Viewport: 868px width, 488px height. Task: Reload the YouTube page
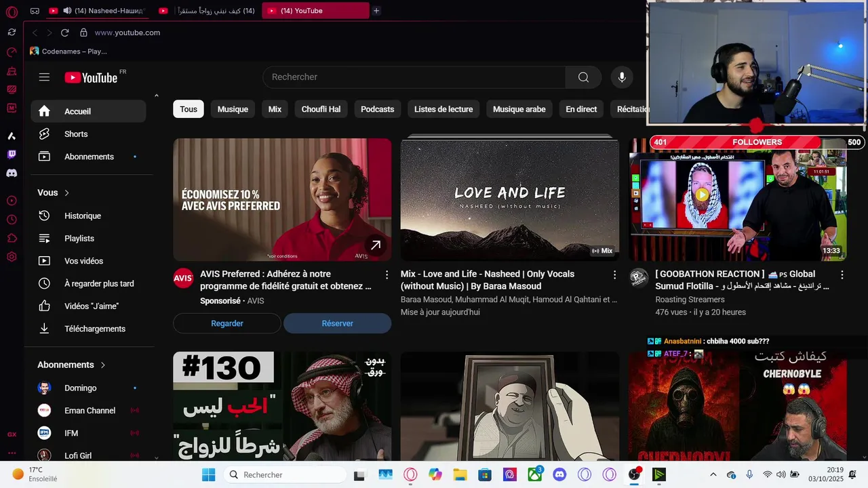click(65, 33)
